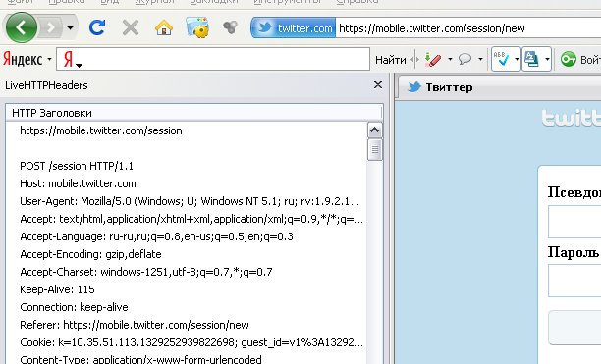
Task: Click the button below the Пароль field
Action: click(x=574, y=328)
